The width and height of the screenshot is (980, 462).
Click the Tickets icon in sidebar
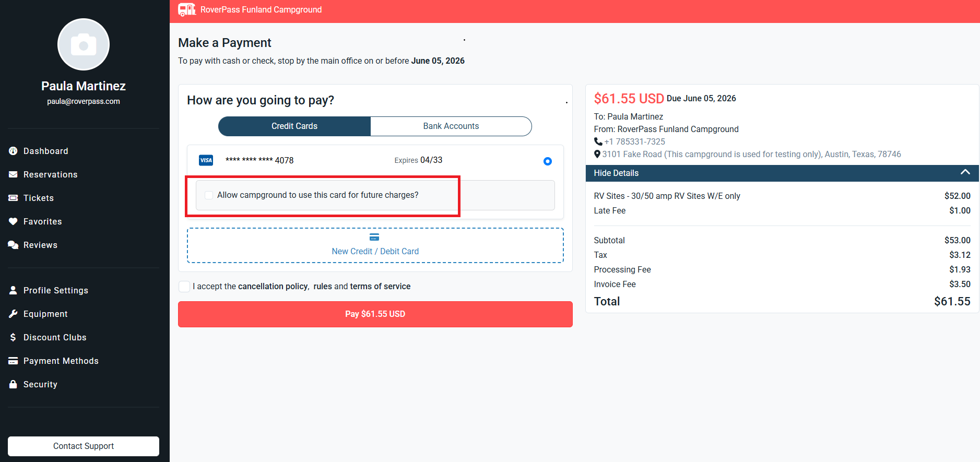[13, 198]
